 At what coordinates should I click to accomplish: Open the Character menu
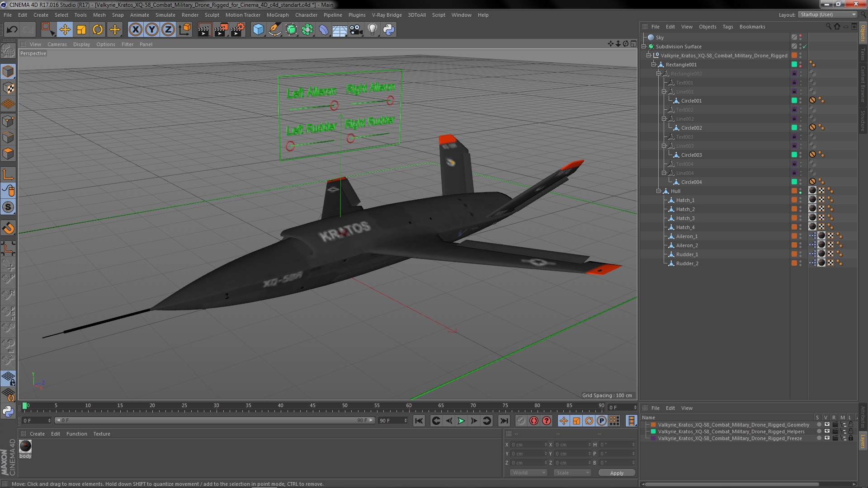tap(306, 15)
